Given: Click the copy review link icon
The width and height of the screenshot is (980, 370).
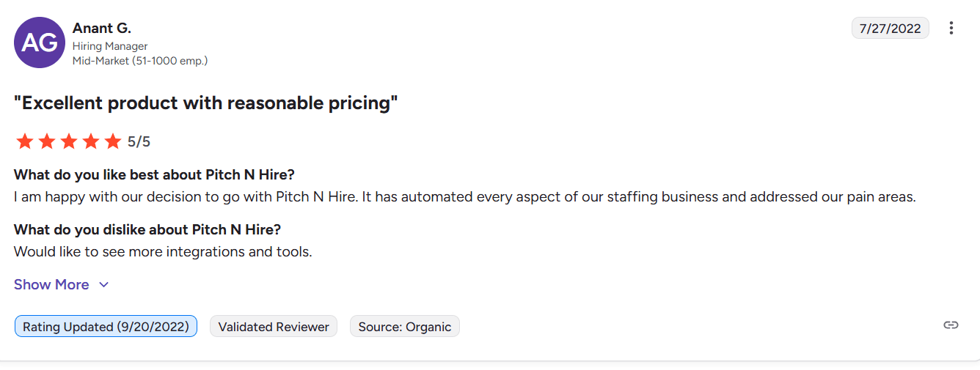Looking at the screenshot, I should (951, 325).
